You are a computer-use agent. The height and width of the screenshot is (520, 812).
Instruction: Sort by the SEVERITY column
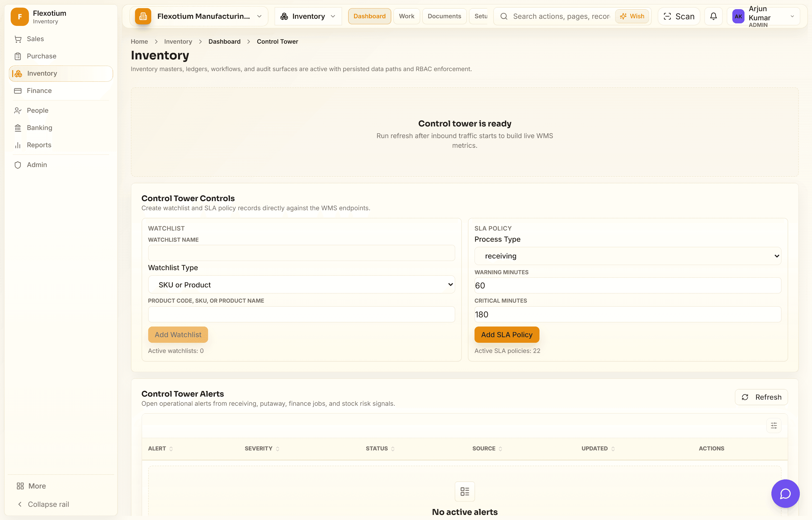coord(262,448)
